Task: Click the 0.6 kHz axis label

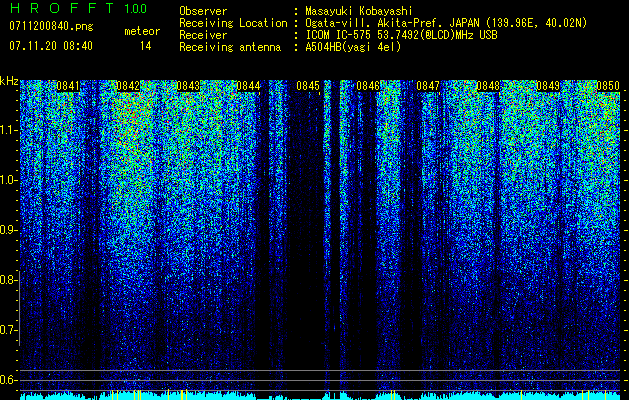Action: point(8,380)
